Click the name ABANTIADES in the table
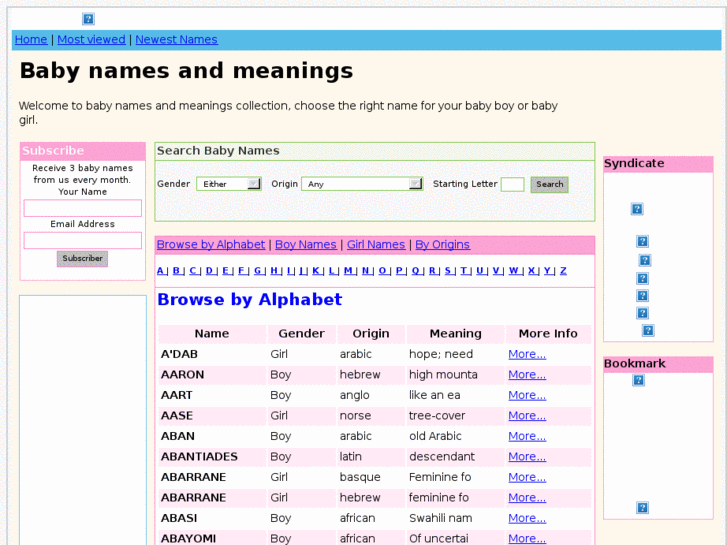This screenshot has width=727, height=545. click(199, 456)
